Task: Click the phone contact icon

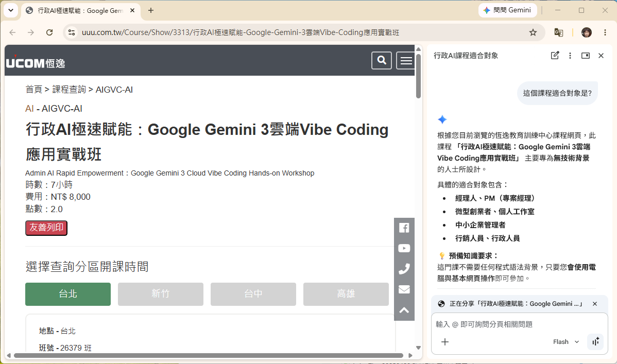Action: click(404, 269)
